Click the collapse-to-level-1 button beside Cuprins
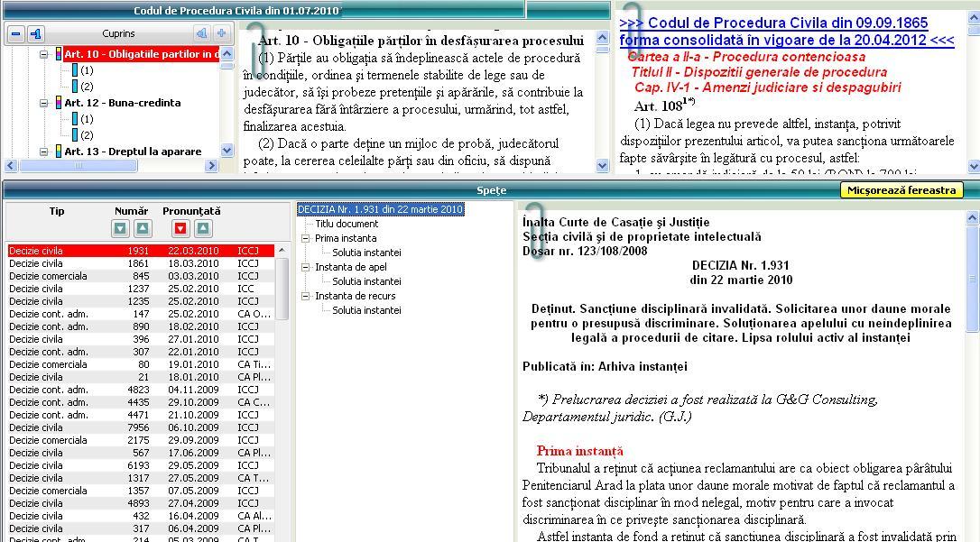Viewport: 980px width, 542px height. point(35,33)
